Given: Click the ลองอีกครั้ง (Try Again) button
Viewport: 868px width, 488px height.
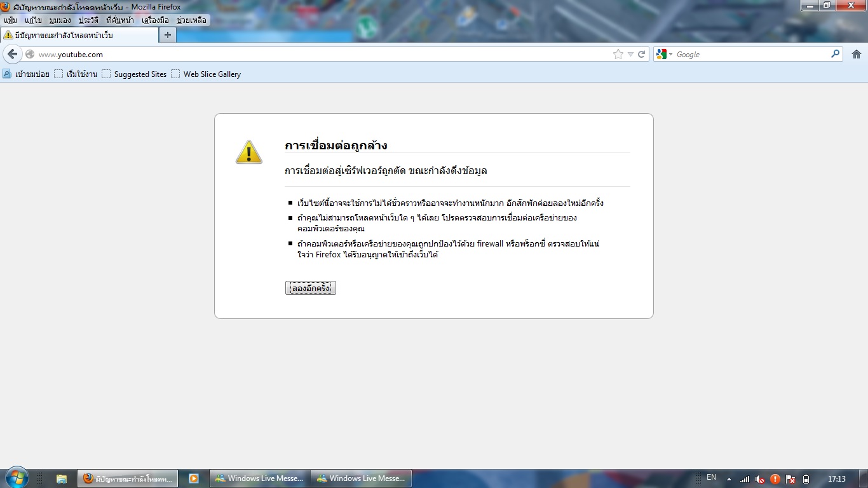Looking at the screenshot, I should point(311,288).
